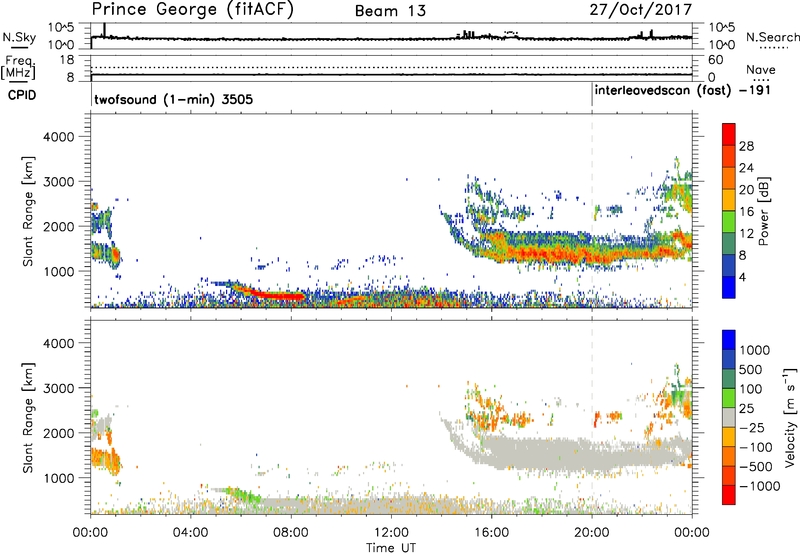Click the "28" label on Power color bar

[x=746, y=146]
